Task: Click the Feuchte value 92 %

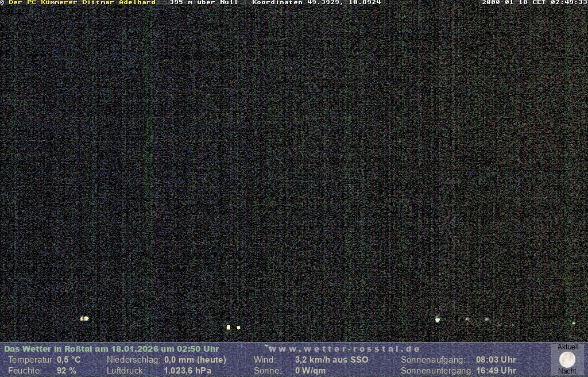Action: pos(67,371)
